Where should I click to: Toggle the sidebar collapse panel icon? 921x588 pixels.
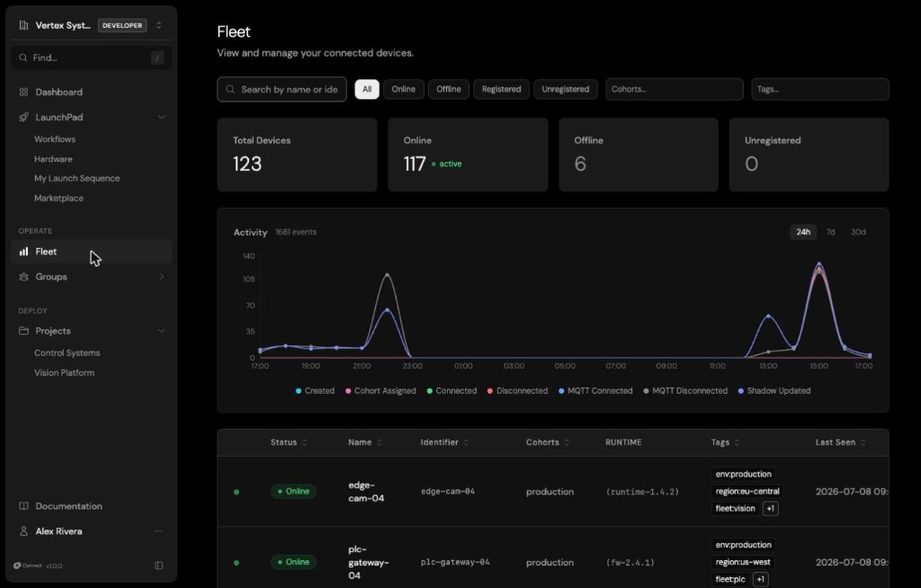158,566
